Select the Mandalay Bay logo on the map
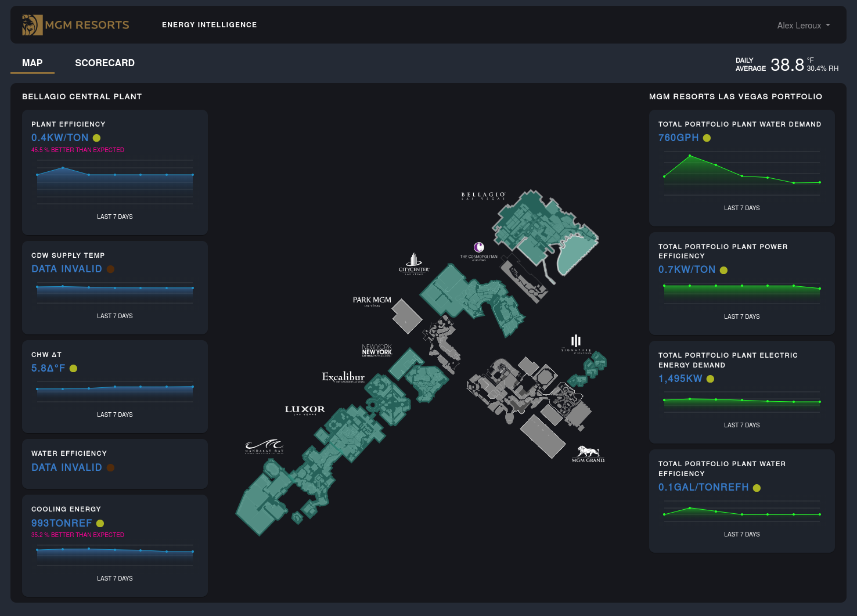 (x=264, y=446)
